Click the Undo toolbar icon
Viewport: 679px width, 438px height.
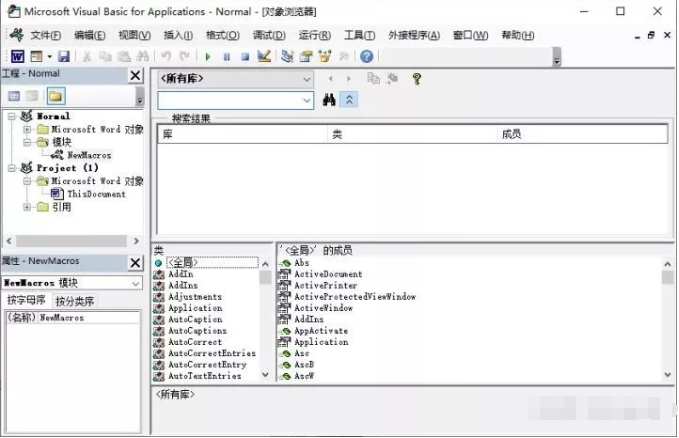pyautogui.click(x=166, y=56)
